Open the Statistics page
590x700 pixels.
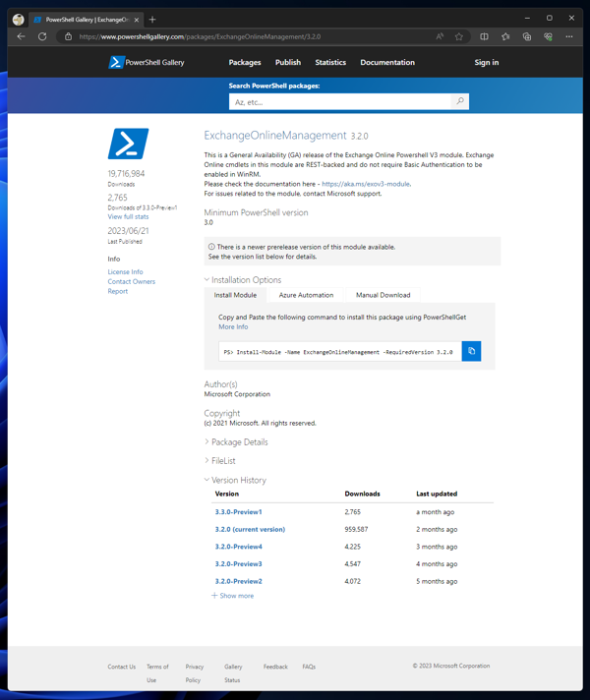point(330,63)
